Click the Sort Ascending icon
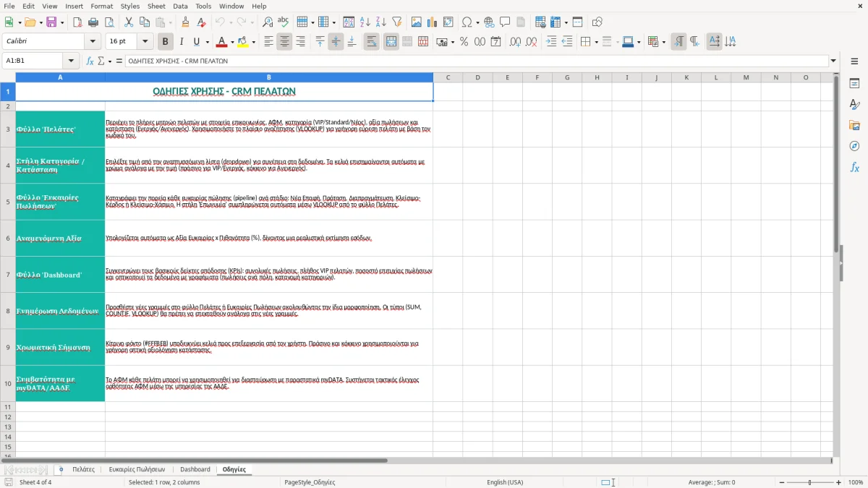This screenshot has height=488, width=868. pyautogui.click(x=365, y=22)
